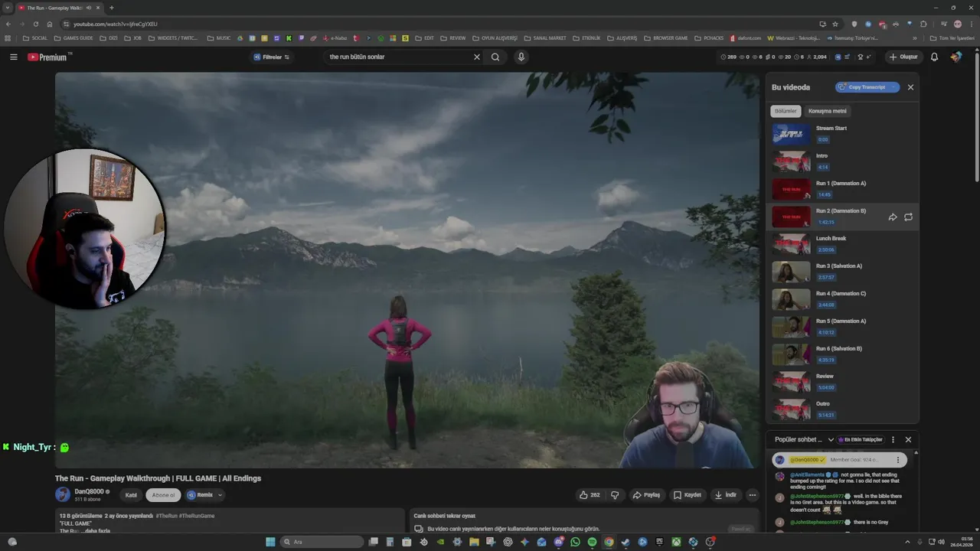Open En Etkin Takipçiler chip in chat

click(861, 439)
